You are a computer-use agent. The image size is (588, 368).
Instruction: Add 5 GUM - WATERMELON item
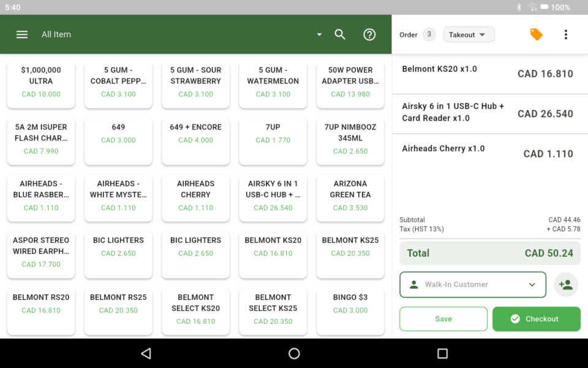point(273,85)
